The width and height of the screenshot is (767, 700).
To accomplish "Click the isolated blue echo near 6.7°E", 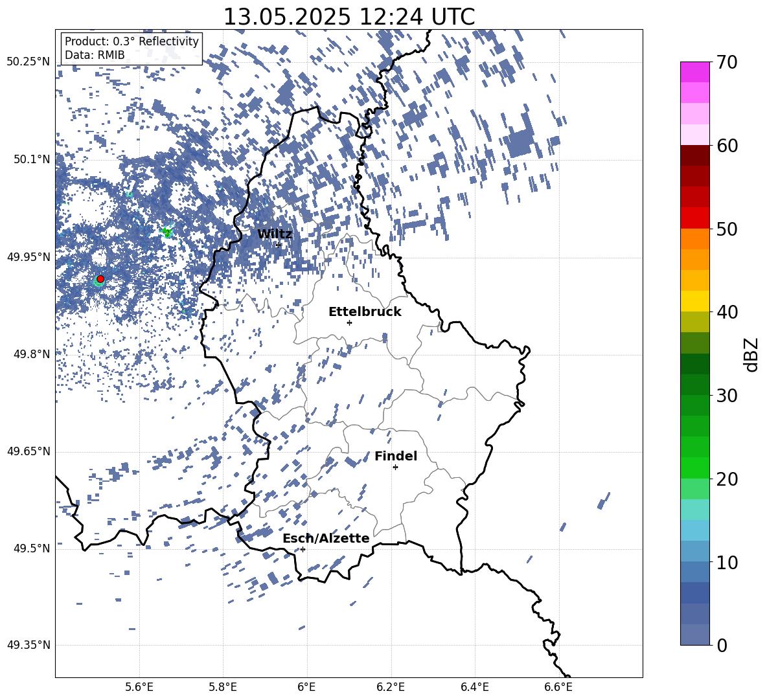I will coord(604,501).
